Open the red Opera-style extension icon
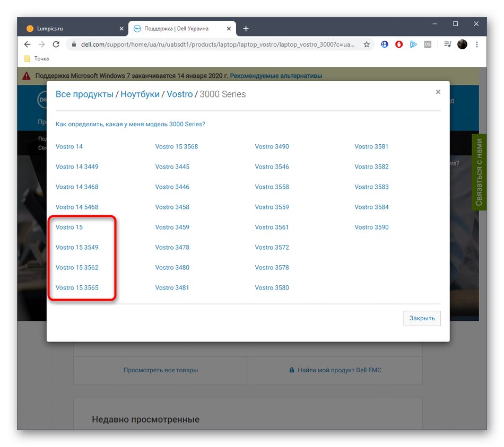 [399, 45]
